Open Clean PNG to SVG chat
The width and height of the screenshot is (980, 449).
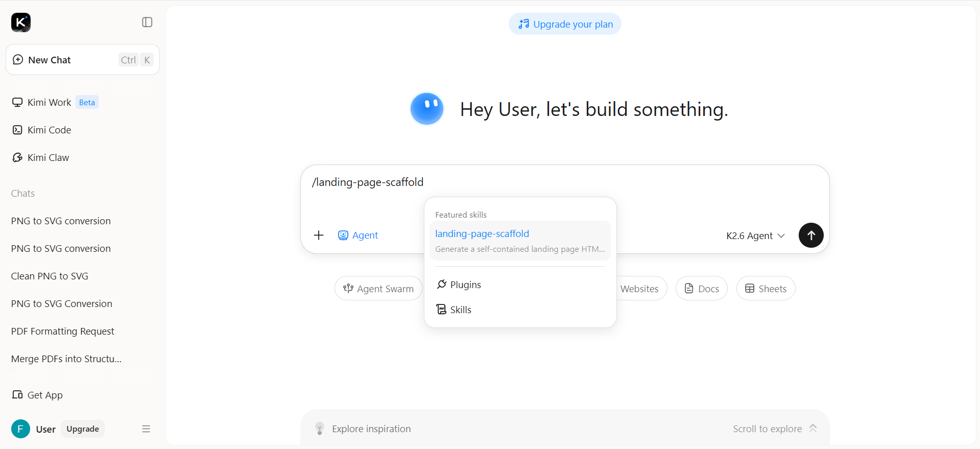coord(50,276)
